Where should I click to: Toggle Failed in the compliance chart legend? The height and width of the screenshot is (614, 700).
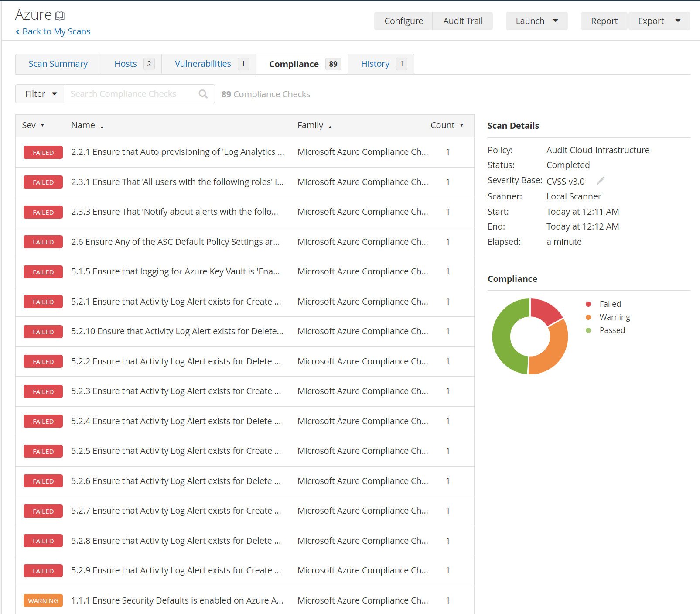(x=609, y=304)
